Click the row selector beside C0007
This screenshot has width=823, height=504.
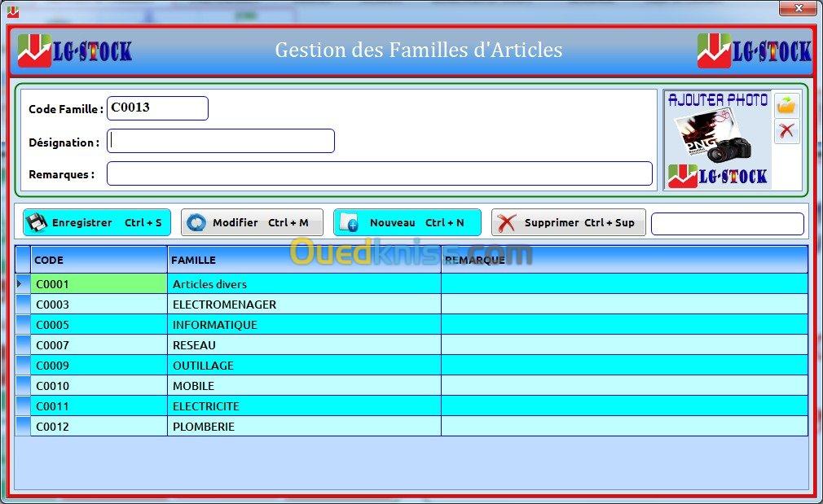coord(23,345)
